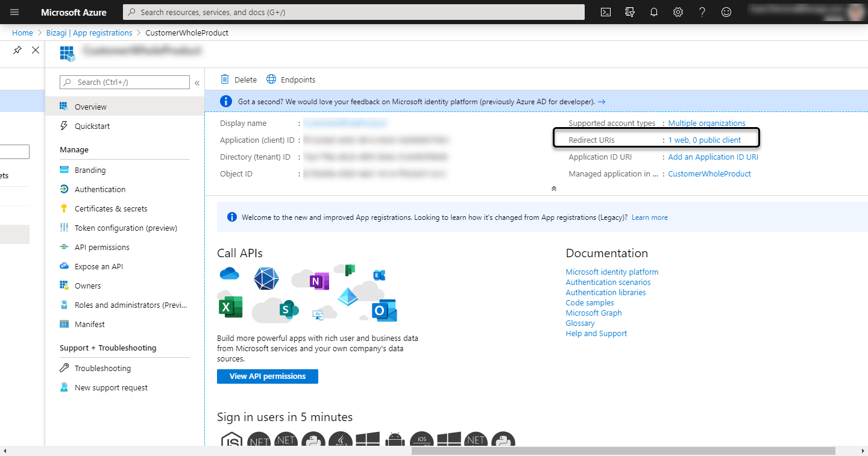
Task: Collapse the essentials section chevron
Action: point(553,189)
